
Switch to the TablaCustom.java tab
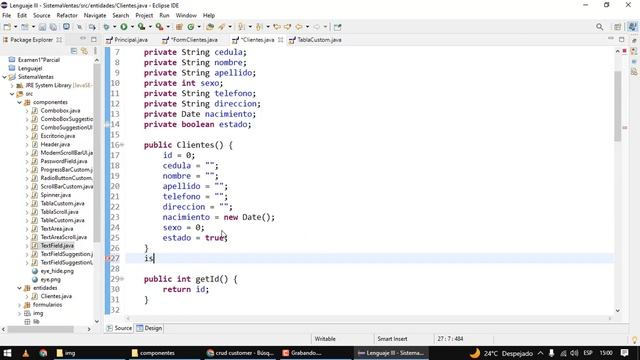pos(315,40)
